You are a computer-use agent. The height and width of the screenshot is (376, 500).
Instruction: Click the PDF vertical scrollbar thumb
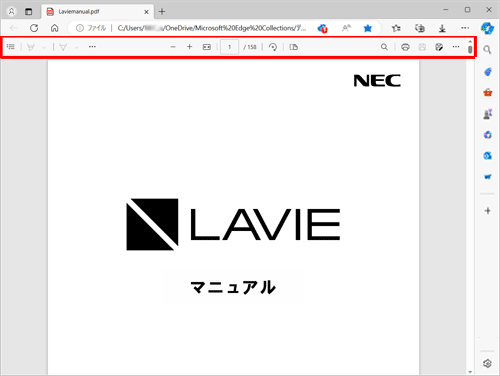pyautogui.click(x=470, y=50)
